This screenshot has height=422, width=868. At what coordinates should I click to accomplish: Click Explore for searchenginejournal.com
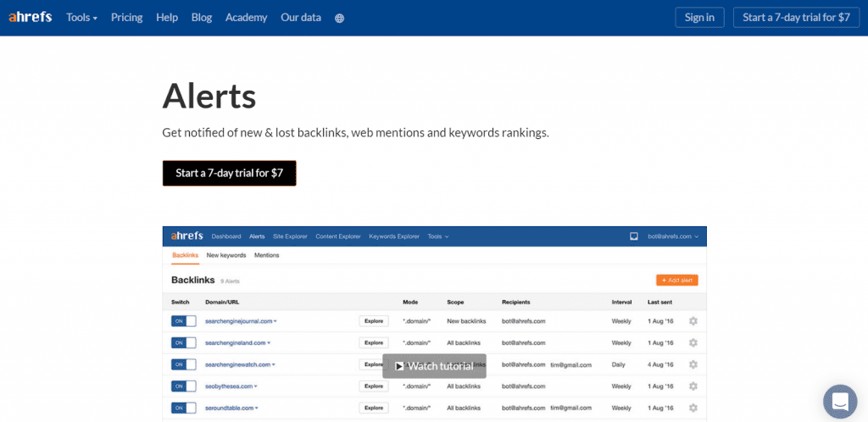374,321
